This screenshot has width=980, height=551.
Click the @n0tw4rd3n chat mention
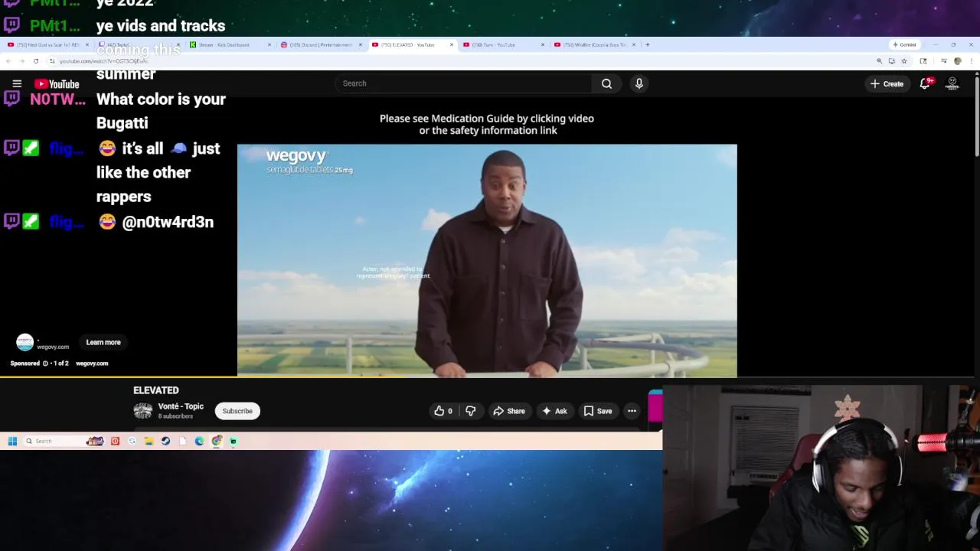coord(168,222)
